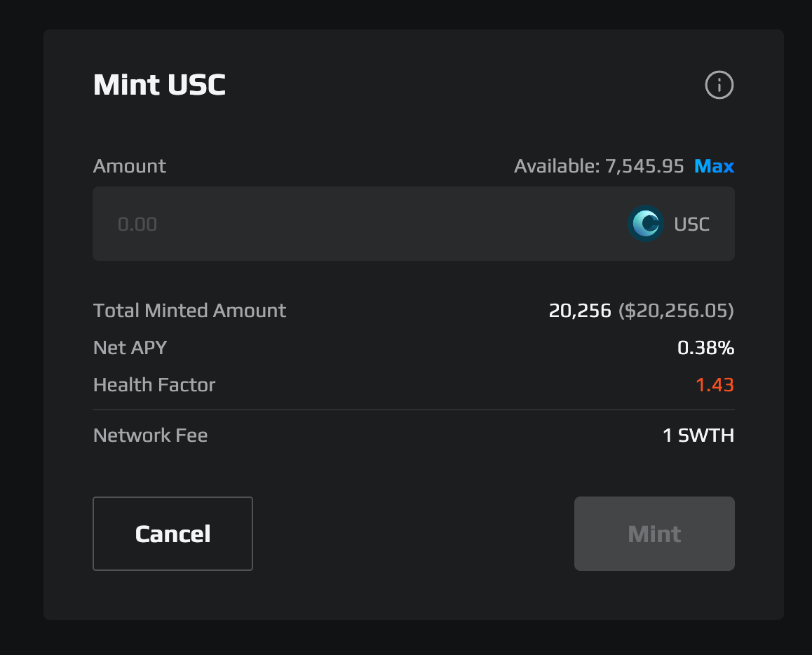Click the Mint USC dialog title

[x=159, y=85]
